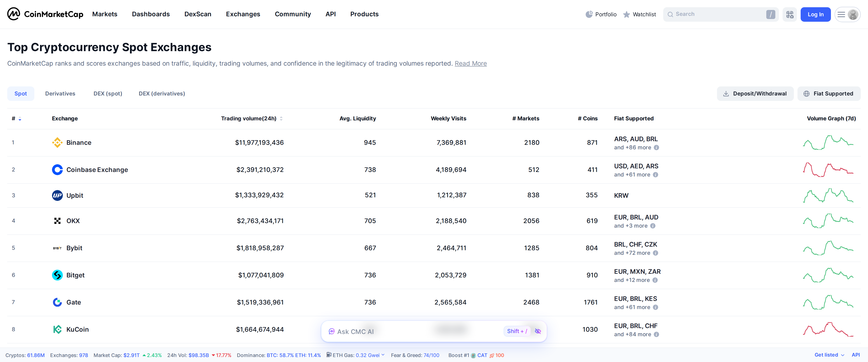
Task: Switch to the Derivatives tab
Action: pos(60,94)
